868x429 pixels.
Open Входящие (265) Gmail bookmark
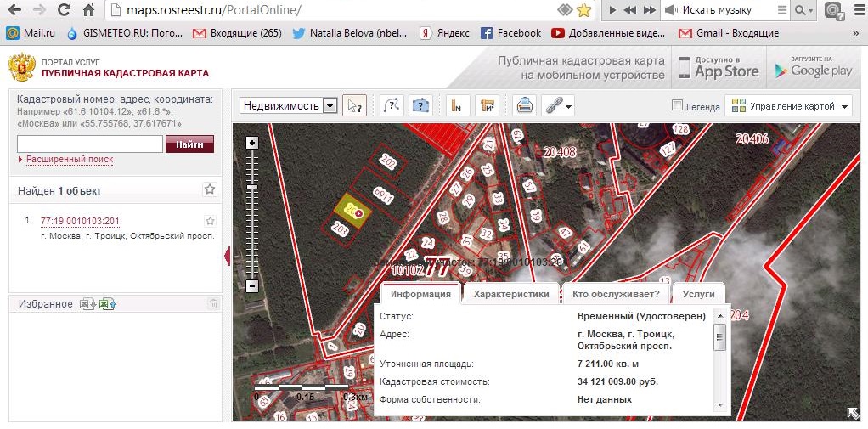(236, 33)
